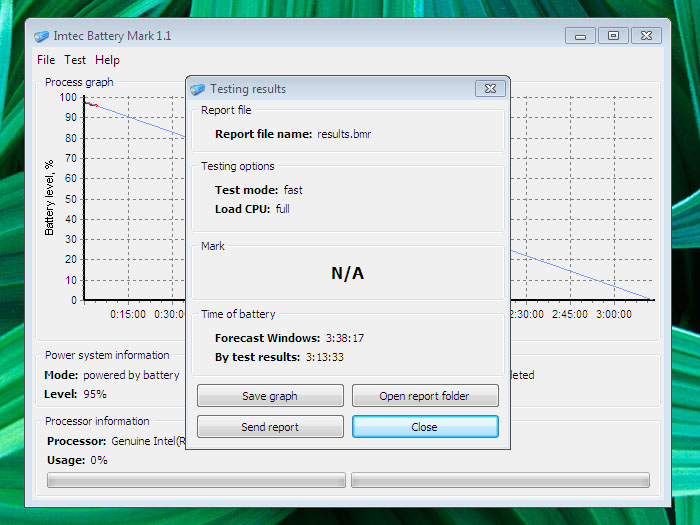700x525 pixels.
Task: Select the results.bmr report file name
Action: point(344,133)
